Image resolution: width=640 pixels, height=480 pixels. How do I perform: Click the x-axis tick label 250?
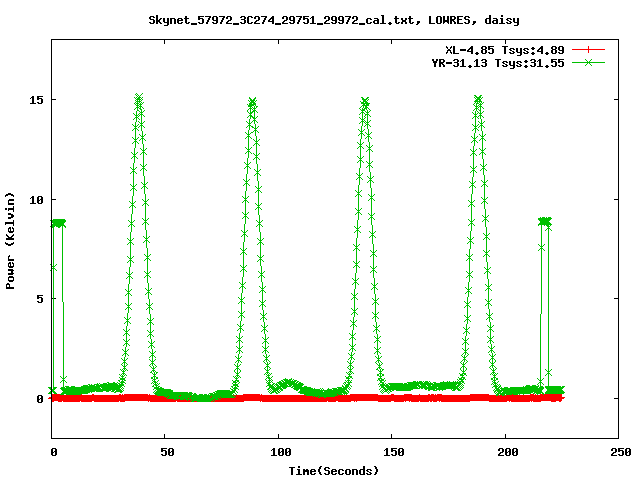click(621, 452)
